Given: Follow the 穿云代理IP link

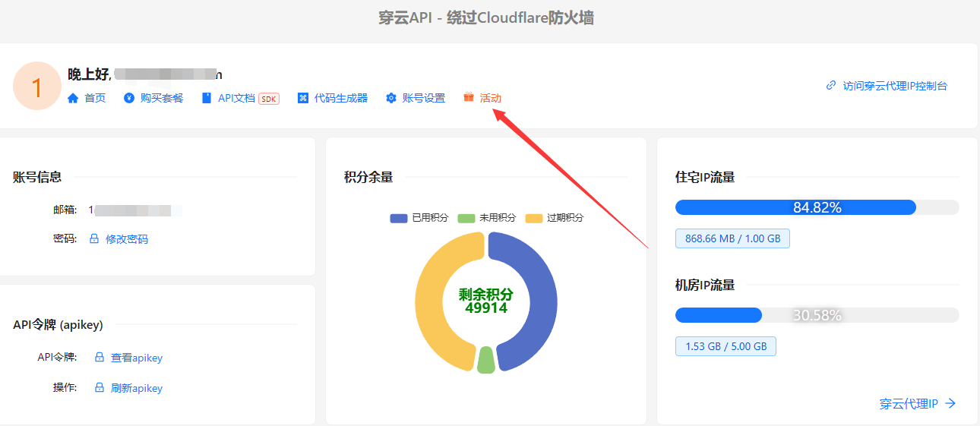Looking at the screenshot, I should coord(909,404).
